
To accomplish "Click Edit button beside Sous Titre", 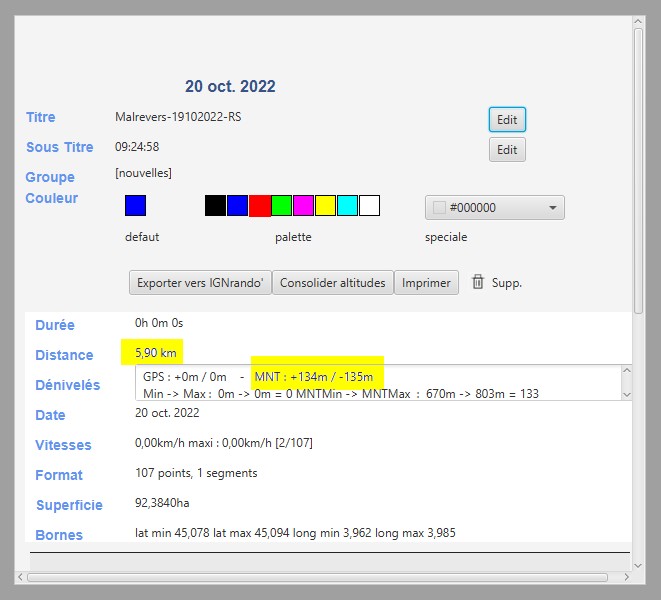I will (507, 150).
